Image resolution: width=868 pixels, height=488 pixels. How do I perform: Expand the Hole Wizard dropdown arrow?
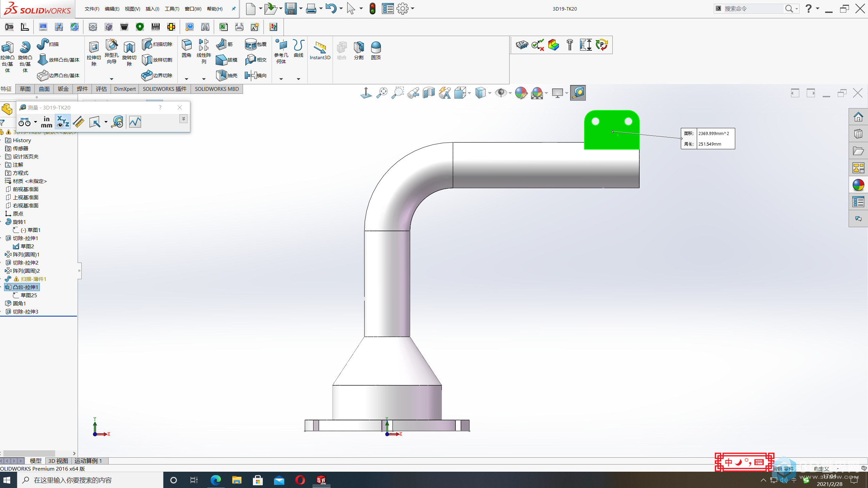(111, 79)
